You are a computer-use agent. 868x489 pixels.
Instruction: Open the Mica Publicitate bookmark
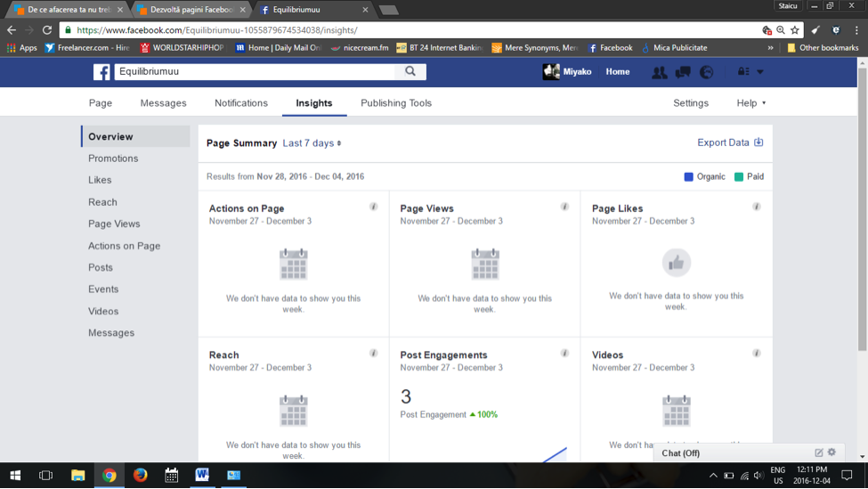tap(674, 47)
